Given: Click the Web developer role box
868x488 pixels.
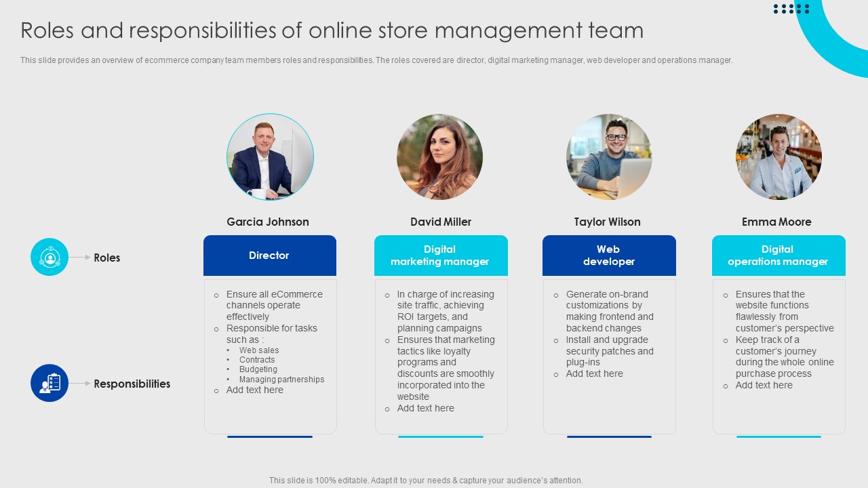Looking at the screenshot, I should [x=609, y=256].
